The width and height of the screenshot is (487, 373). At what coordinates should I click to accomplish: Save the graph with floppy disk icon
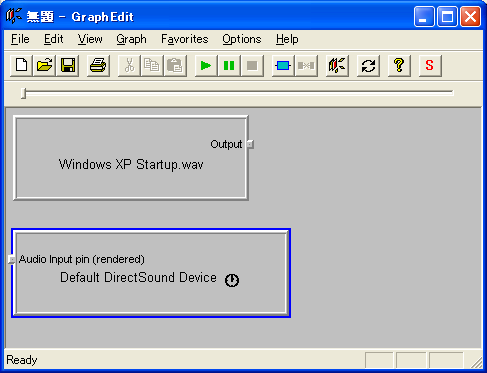(68, 66)
